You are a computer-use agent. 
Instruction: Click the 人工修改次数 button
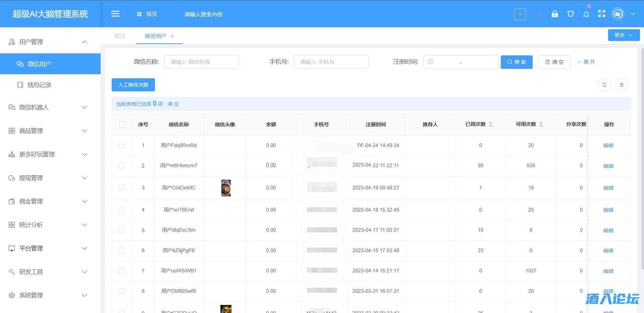coord(133,85)
